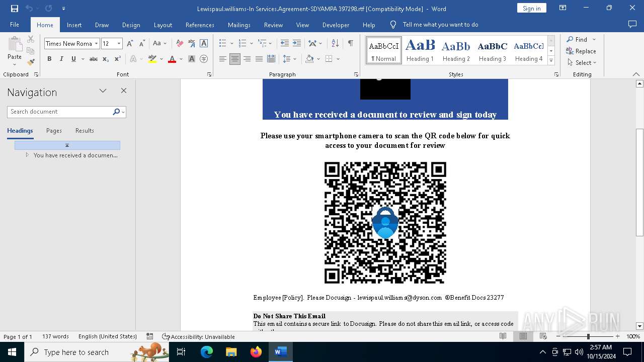Image resolution: width=644 pixels, height=362 pixels.
Task: Clear all formatting eraser icon
Action: [x=180, y=44]
